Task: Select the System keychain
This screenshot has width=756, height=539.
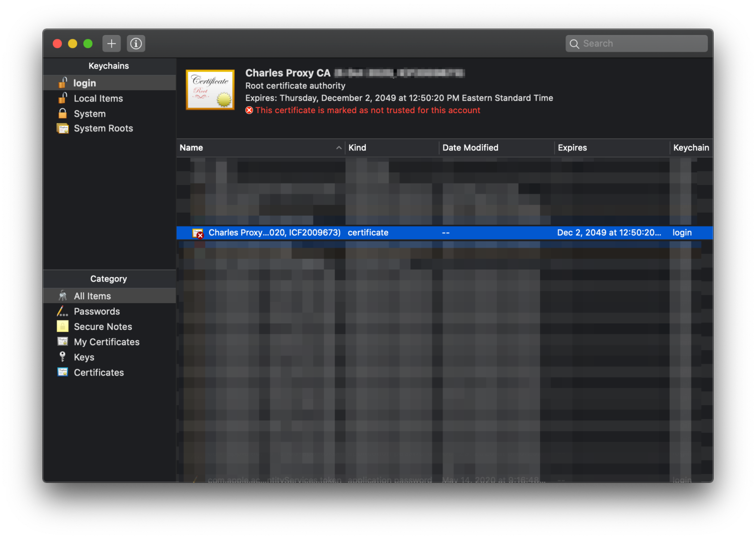Action: click(109, 114)
